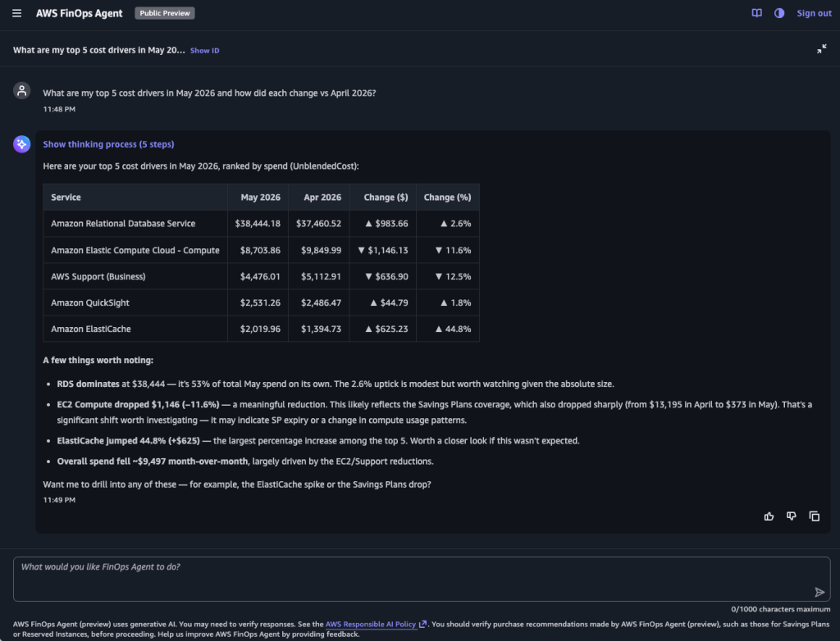This screenshot has width=840, height=641.
Task: Click the May 2026 column header
Action: click(x=260, y=197)
